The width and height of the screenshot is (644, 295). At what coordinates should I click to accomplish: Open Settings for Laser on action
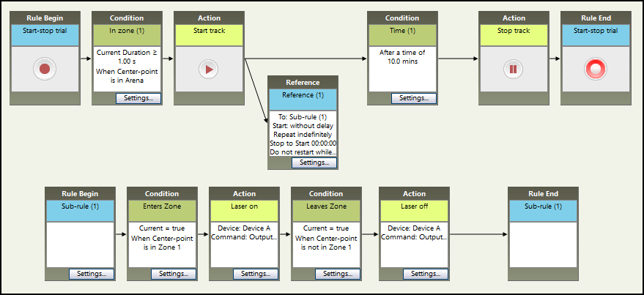(256, 274)
